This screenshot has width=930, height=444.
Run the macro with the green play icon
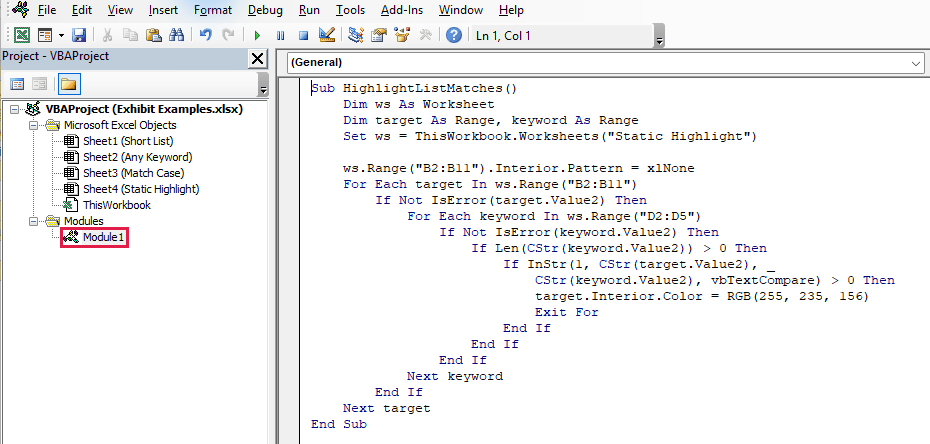pyautogui.click(x=257, y=36)
